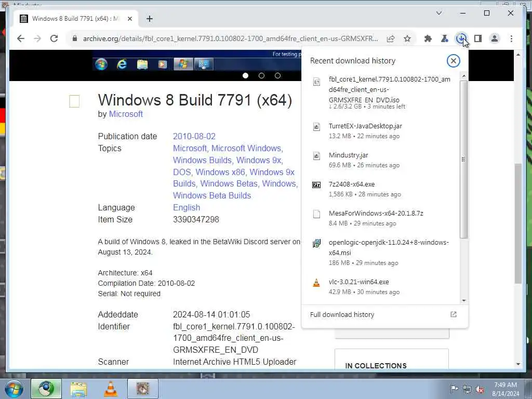532x399 pixels.
Task: Click the openjdk msi installer icon
Action: coord(316,243)
